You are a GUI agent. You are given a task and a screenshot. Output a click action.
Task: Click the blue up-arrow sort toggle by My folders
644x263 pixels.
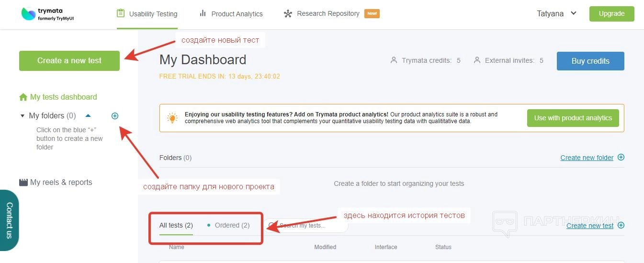[x=88, y=116]
